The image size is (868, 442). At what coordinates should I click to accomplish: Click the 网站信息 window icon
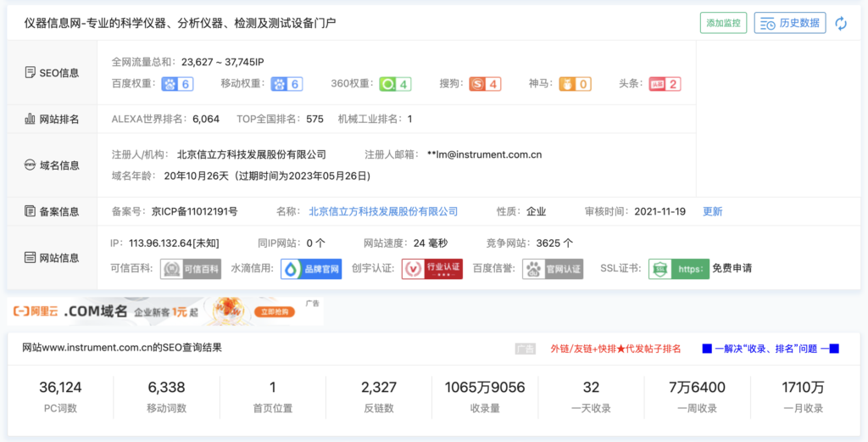30,258
